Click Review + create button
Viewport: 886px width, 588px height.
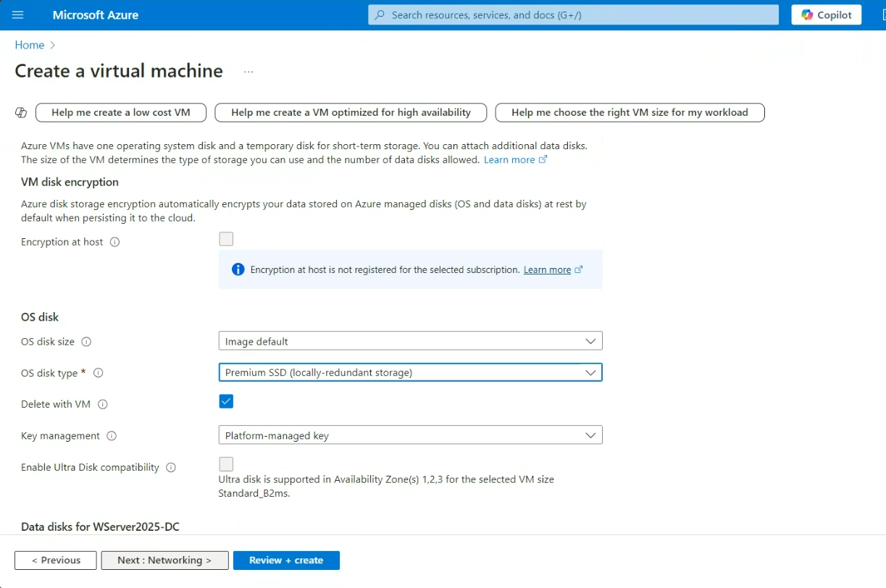click(286, 560)
